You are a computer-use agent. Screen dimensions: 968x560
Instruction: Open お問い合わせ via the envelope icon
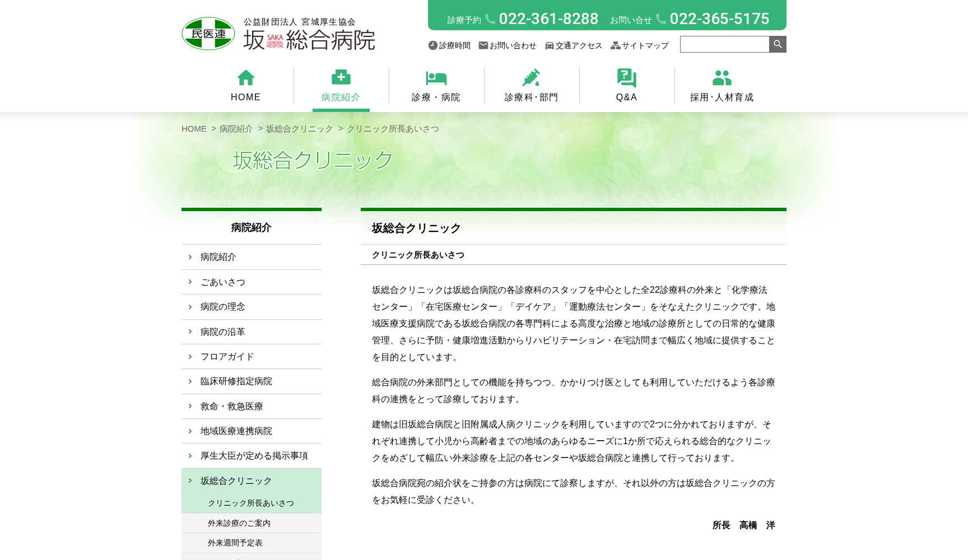click(x=483, y=45)
